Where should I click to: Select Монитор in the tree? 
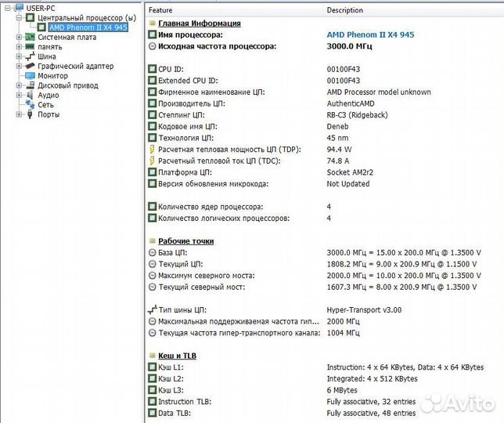pyautogui.click(x=52, y=76)
